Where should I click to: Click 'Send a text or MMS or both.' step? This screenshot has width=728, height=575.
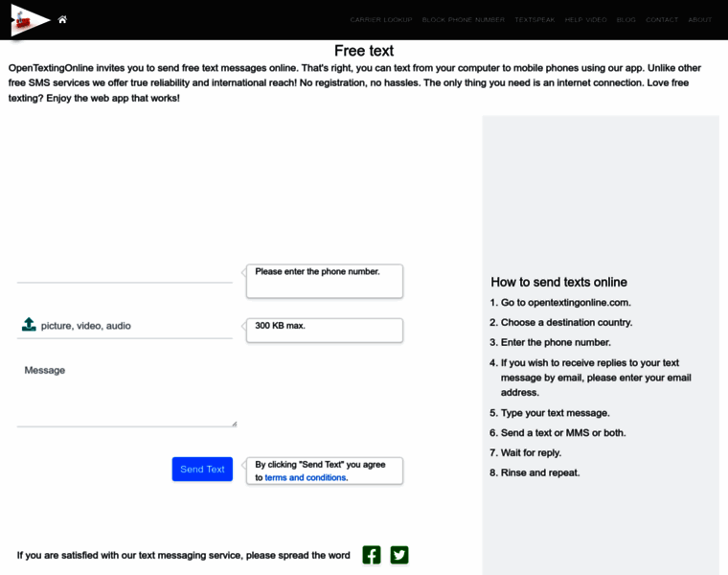coord(563,433)
